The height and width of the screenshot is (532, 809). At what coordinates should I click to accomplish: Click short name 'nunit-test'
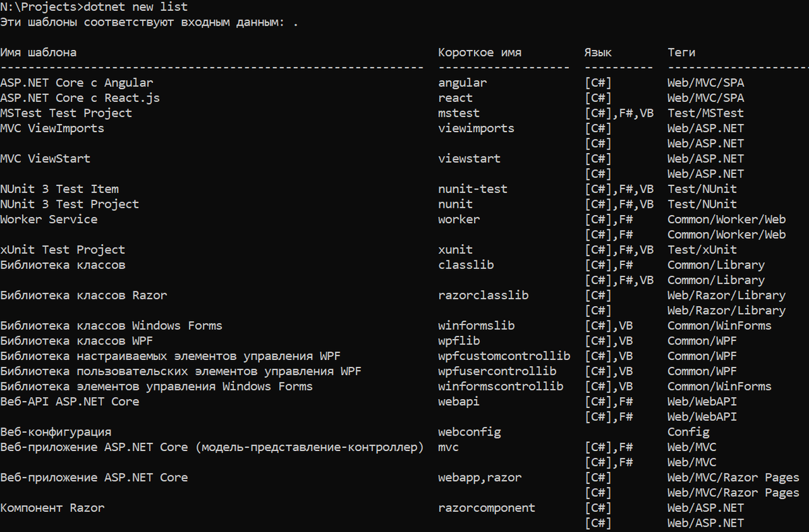[473, 189]
